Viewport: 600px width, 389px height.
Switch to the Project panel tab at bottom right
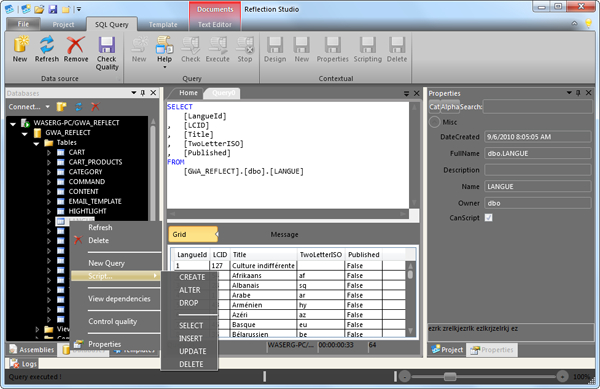[x=447, y=350]
